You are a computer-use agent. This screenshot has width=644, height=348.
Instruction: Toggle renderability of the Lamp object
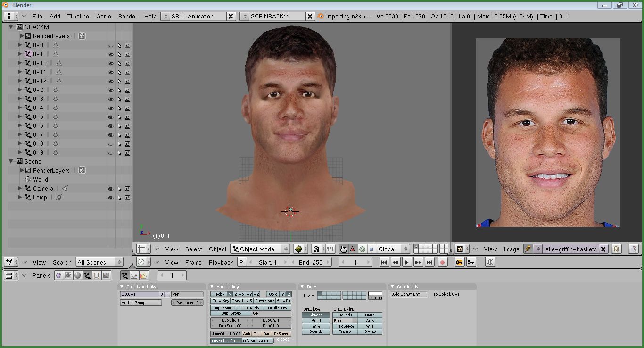[127, 198]
